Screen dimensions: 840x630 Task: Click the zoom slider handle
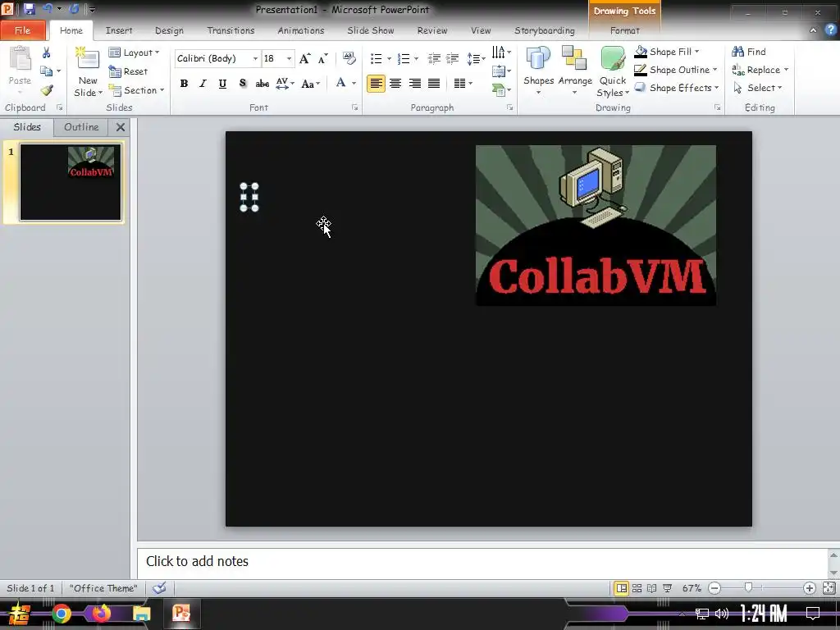click(748, 588)
